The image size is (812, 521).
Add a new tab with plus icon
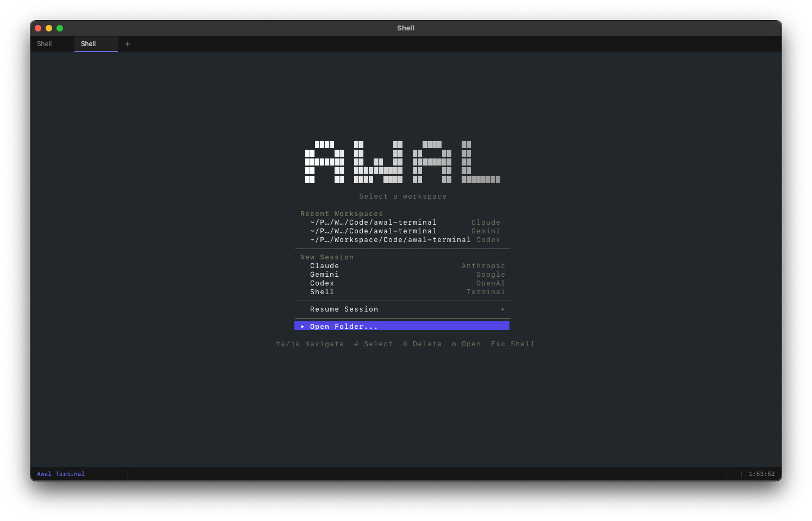(128, 44)
